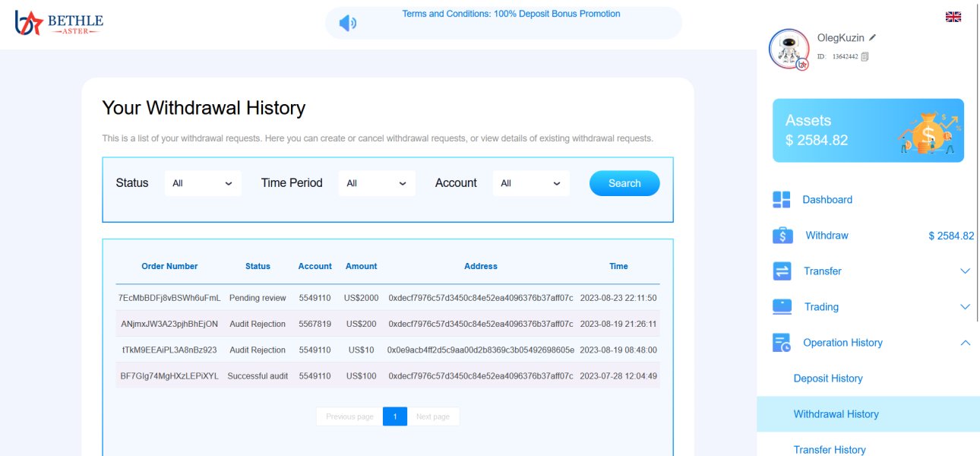
Task: Expand the Transfer menu chevron
Action: coord(965,271)
